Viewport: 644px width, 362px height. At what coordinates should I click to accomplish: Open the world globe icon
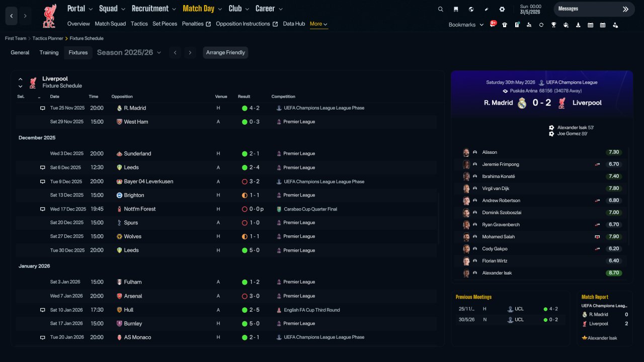pos(471,9)
